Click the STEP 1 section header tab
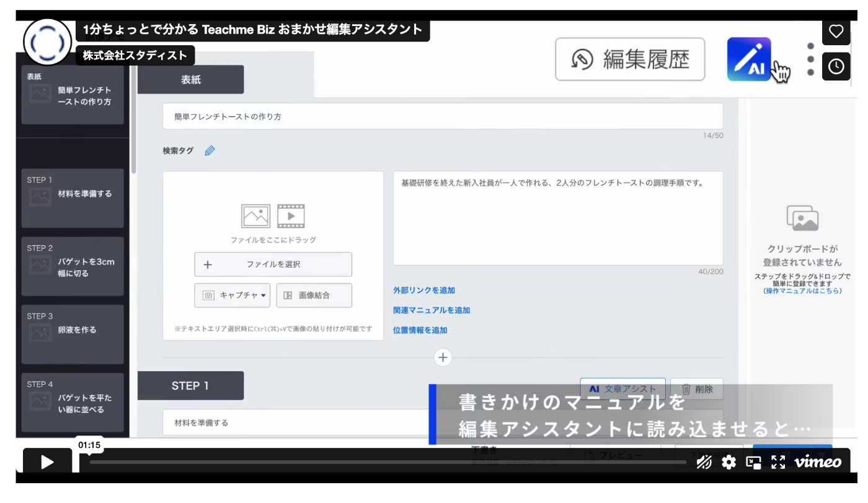Screen dimensions: 868x503 (x=190, y=385)
